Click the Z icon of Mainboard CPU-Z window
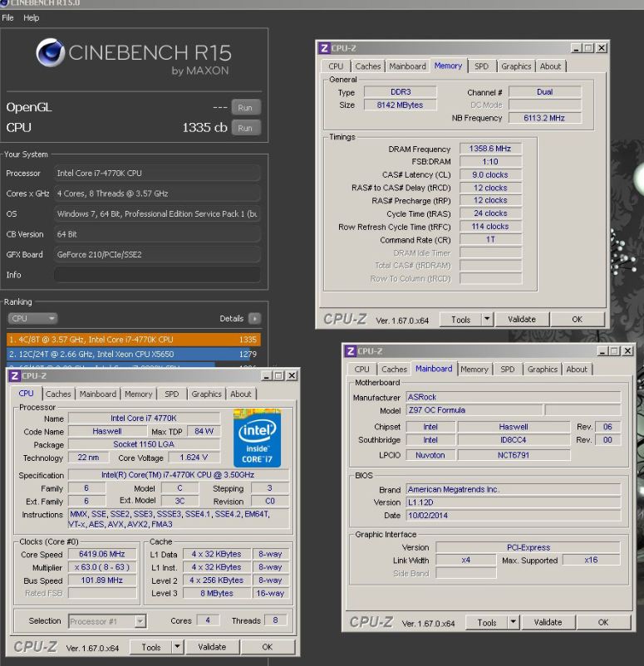The height and width of the screenshot is (666, 644). click(x=351, y=350)
